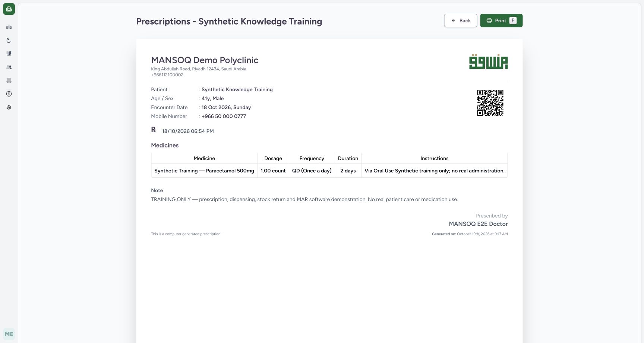This screenshot has height=343, width=644.
Task: Click the Via Oral Use instructions cell
Action: pos(435,171)
